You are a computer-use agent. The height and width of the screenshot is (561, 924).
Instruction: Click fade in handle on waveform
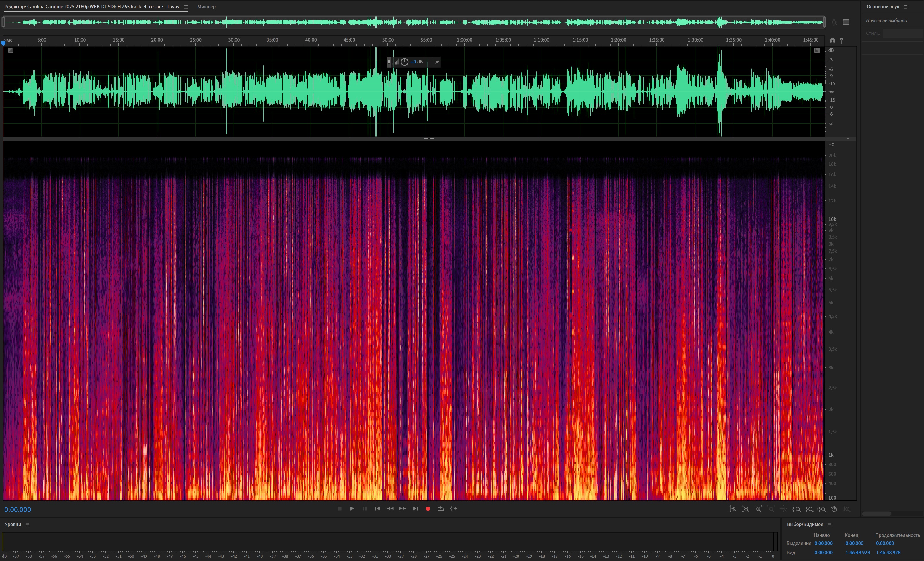tap(11, 50)
